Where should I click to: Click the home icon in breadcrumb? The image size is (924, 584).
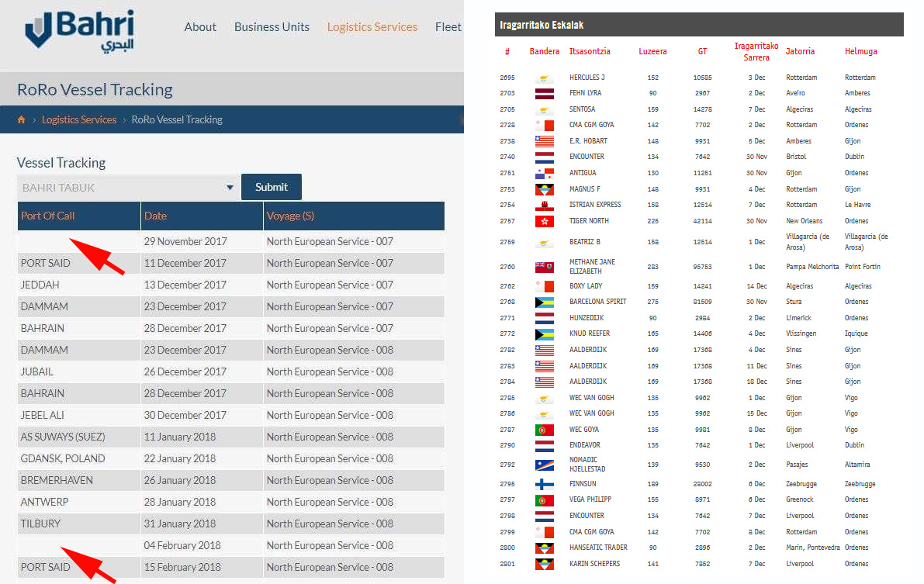(x=21, y=119)
